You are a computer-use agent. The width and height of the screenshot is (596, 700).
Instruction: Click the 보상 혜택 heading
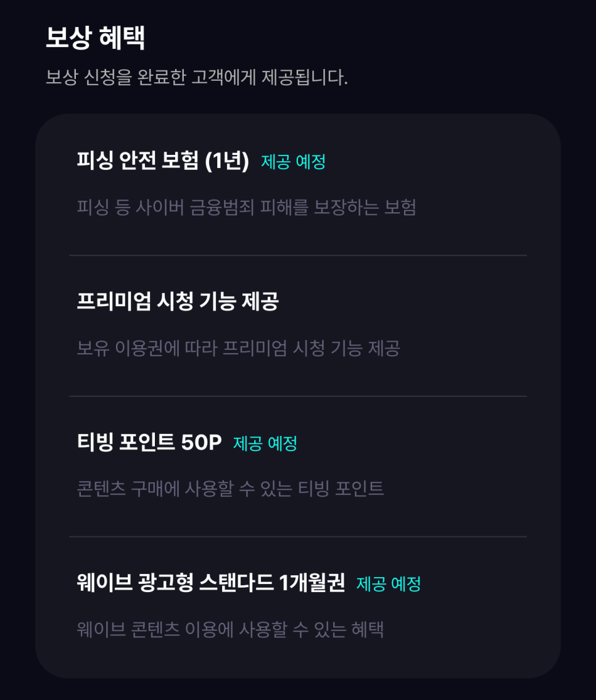[95, 38]
